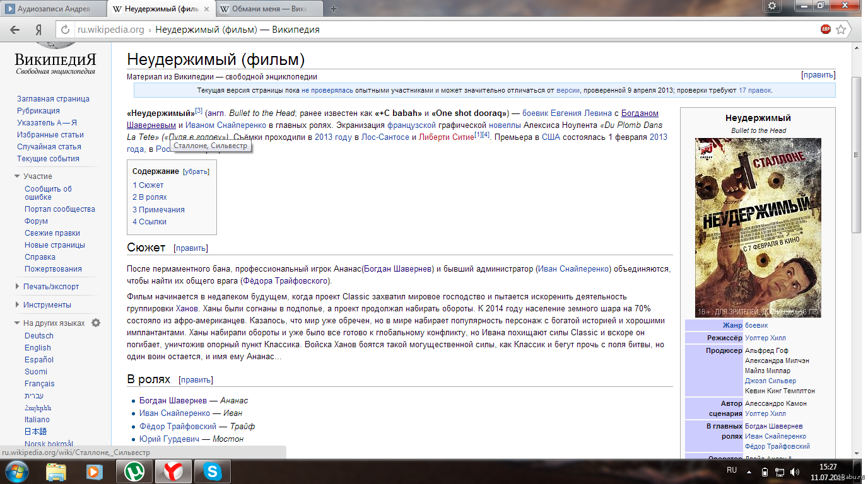
Task: Open the Suomi language link
Action: tap(36, 372)
